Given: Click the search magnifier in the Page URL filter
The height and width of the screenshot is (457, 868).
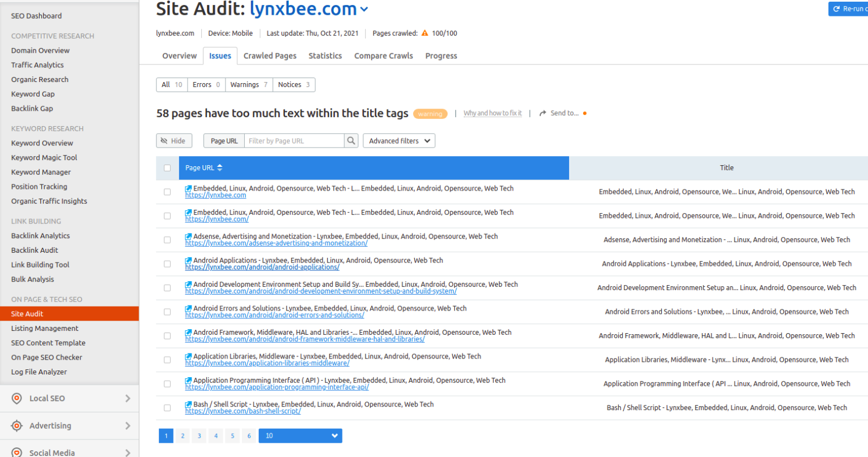Looking at the screenshot, I should [351, 140].
